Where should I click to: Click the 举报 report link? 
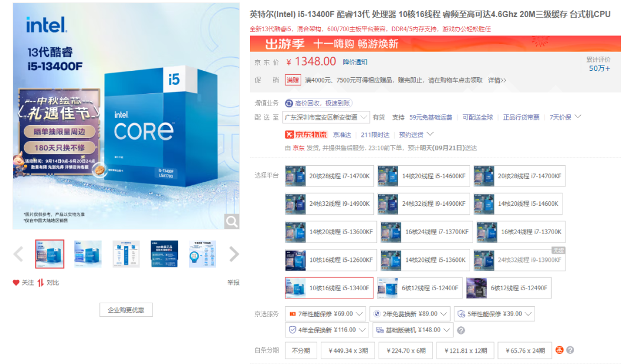click(x=233, y=283)
